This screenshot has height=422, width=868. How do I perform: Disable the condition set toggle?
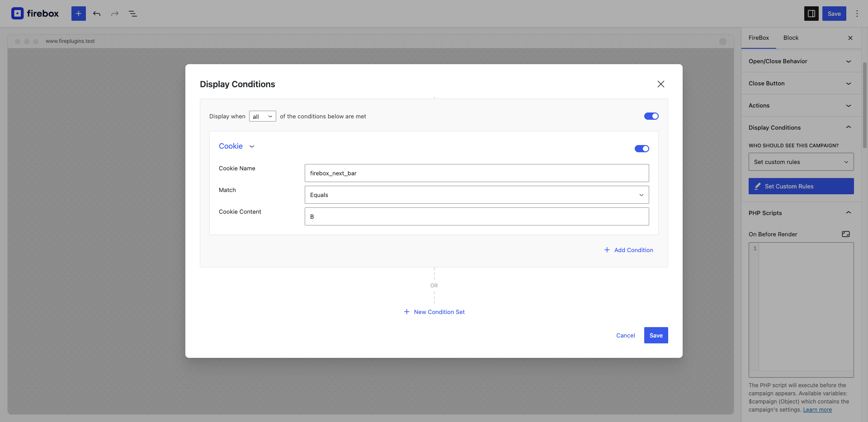[x=651, y=116]
